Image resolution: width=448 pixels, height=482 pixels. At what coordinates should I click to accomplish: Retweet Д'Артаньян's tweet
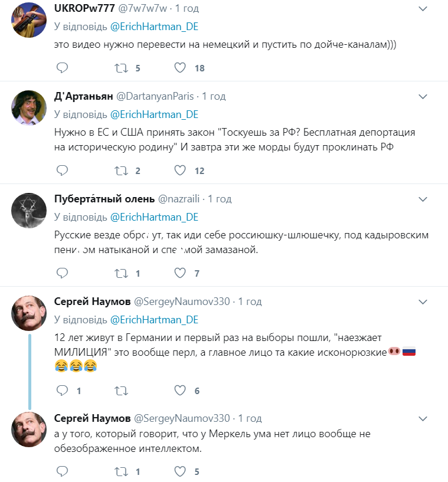pyautogui.click(x=121, y=170)
